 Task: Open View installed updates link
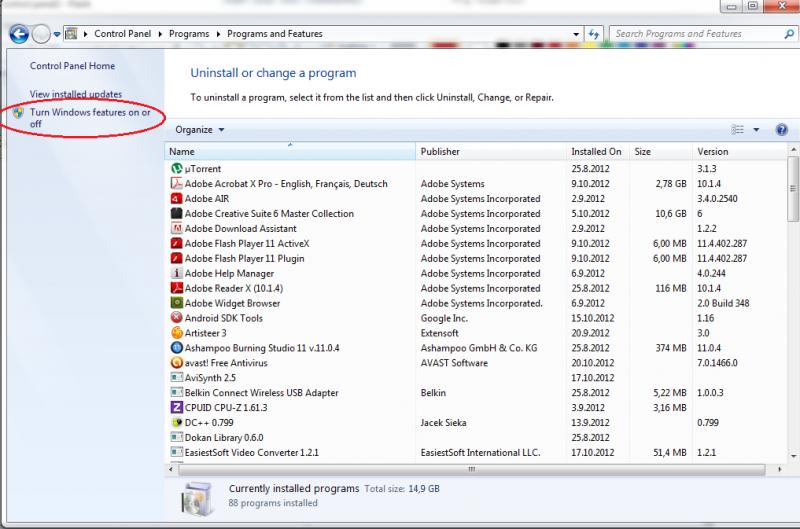(76, 94)
